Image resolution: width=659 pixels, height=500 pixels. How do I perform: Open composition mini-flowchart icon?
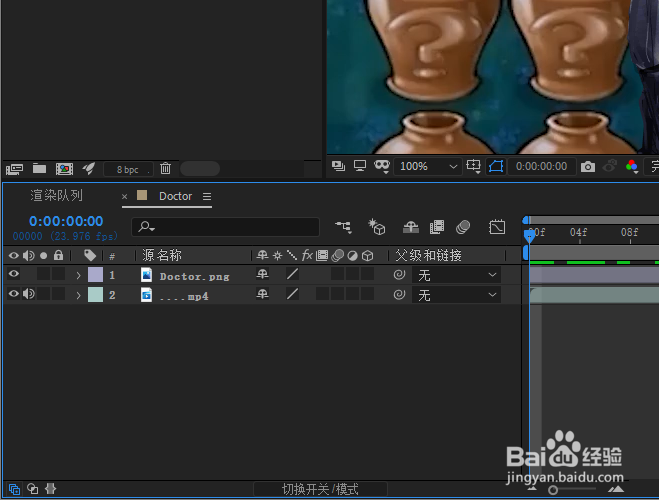(x=343, y=227)
